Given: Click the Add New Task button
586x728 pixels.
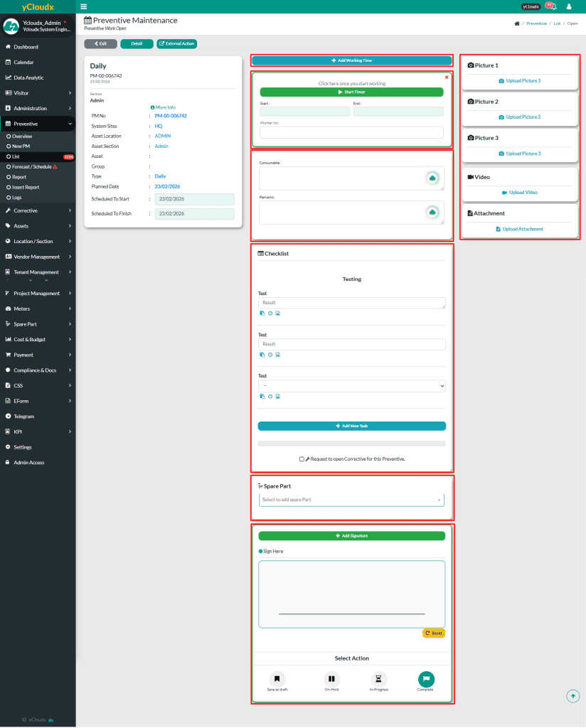Looking at the screenshot, I should coord(351,426).
